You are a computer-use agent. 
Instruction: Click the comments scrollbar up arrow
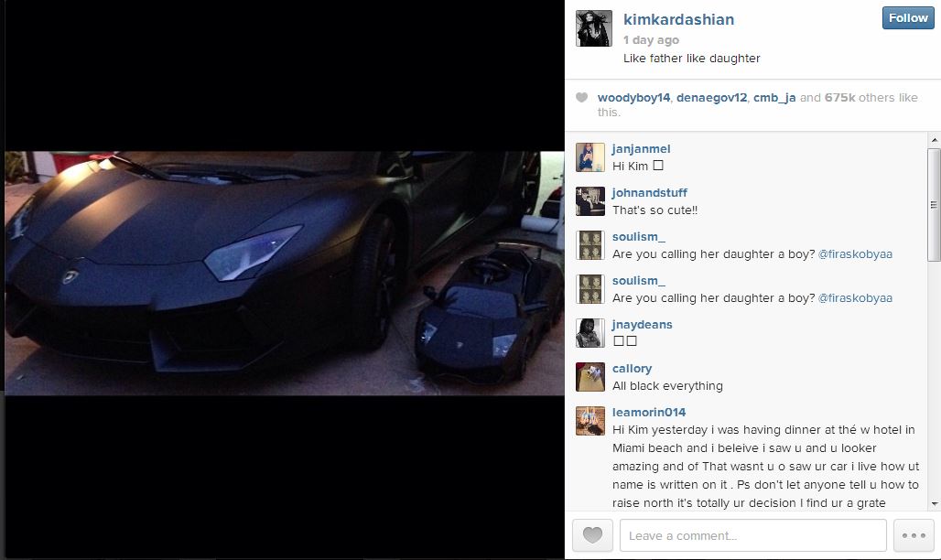tap(935, 139)
